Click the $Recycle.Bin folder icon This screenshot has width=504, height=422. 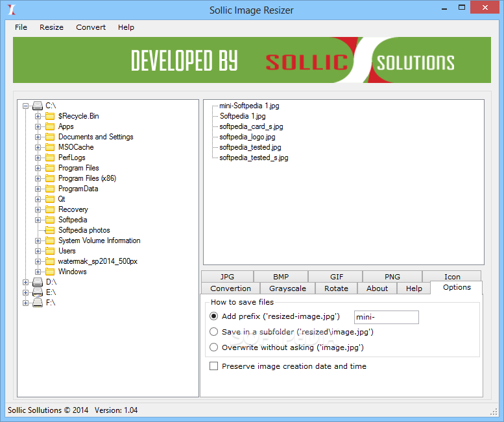(50, 116)
